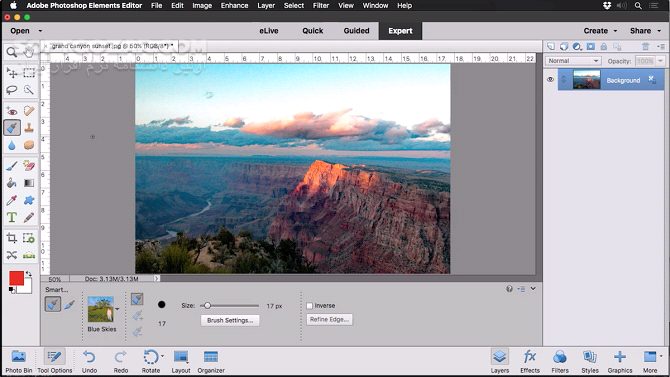Select the Pencil tool

[x=29, y=217]
